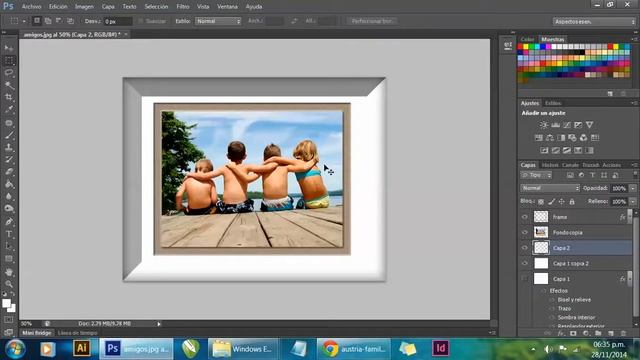Viewport: 640px width, 360px height.
Task: Hide the frame layer
Action: pyautogui.click(x=525, y=217)
